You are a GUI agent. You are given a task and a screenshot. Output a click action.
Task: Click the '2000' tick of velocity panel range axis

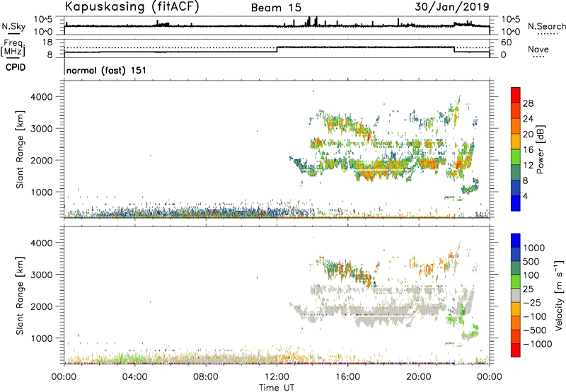point(42,306)
